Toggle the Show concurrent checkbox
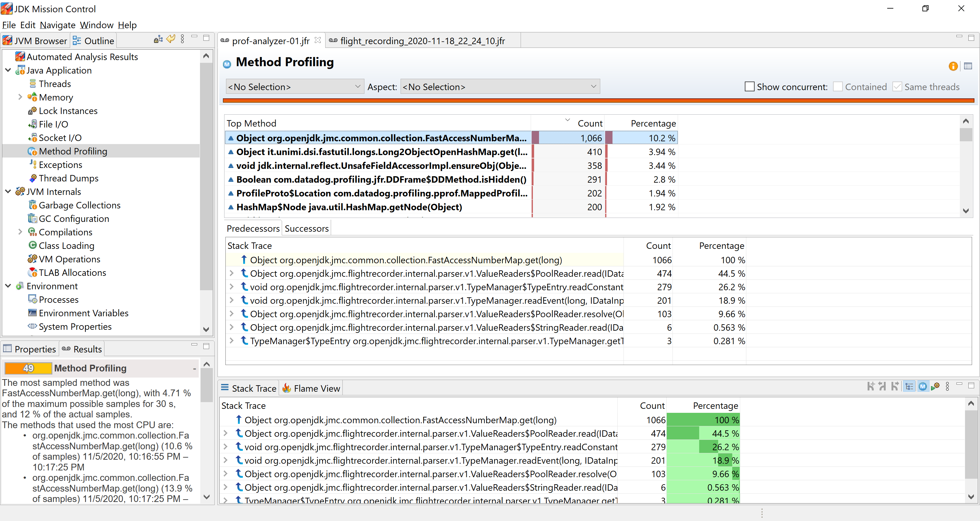Image resolution: width=980 pixels, height=521 pixels. click(x=749, y=87)
